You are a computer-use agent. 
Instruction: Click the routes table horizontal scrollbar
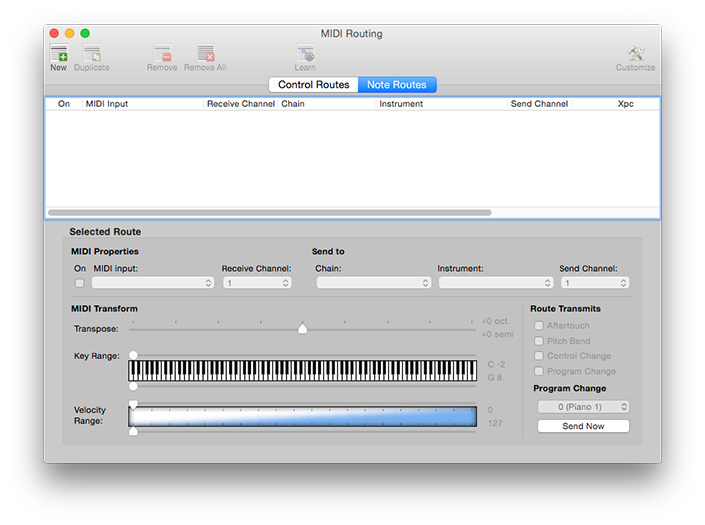(x=270, y=213)
